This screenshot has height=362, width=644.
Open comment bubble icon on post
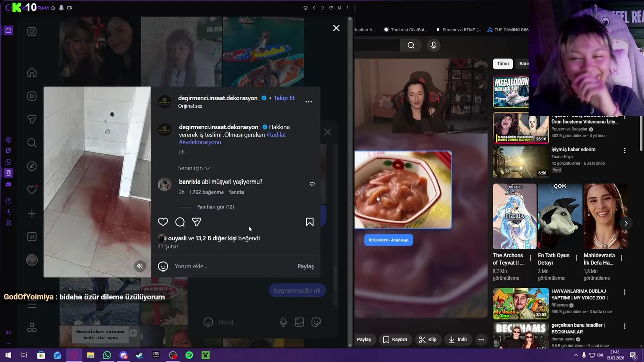pos(180,222)
